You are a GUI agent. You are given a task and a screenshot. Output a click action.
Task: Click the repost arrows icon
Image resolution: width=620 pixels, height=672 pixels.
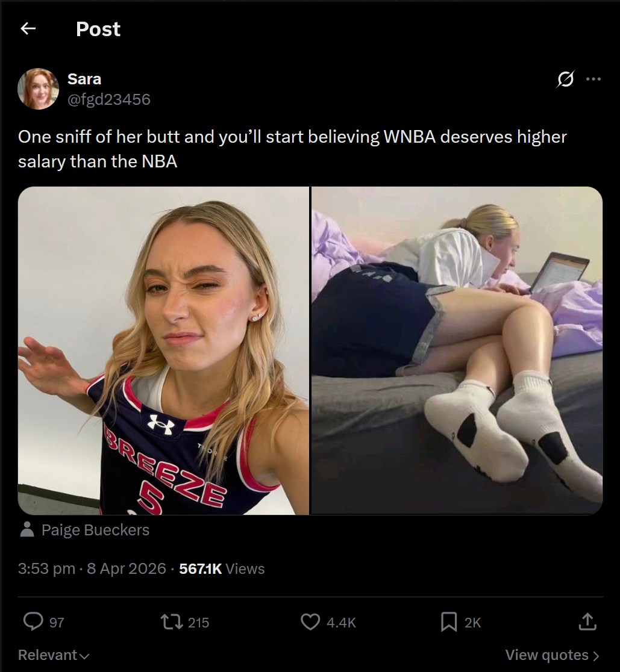click(172, 622)
